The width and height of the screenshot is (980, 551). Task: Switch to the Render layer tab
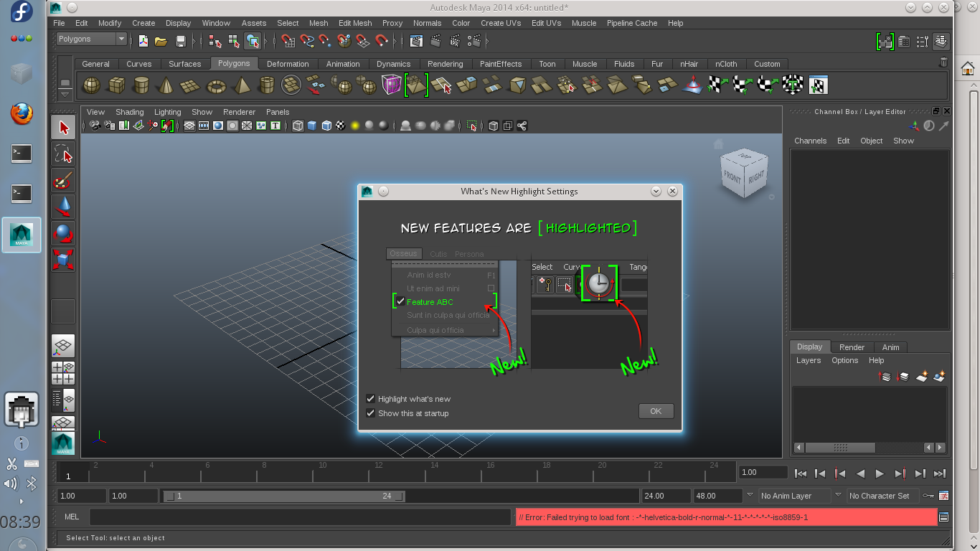[852, 347]
